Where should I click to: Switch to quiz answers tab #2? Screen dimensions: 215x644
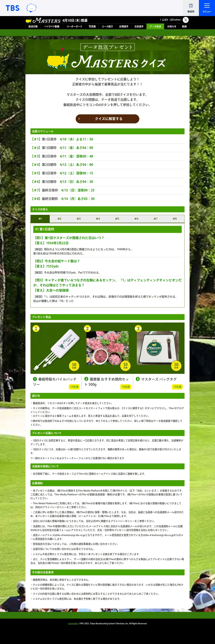[x=59, y=219]
